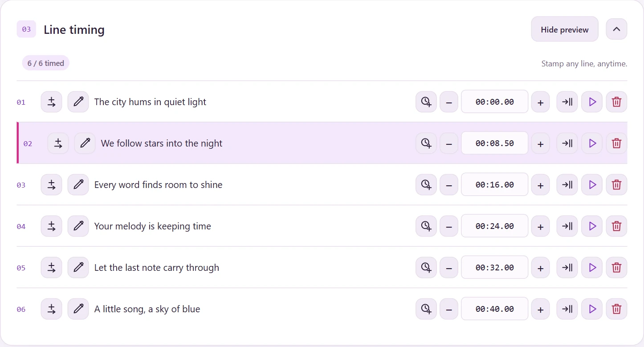The height and width of the screenshot is (347, 644).
Task: Click the lyric text "Let the last note carry through"
Action: click(157, 268)
